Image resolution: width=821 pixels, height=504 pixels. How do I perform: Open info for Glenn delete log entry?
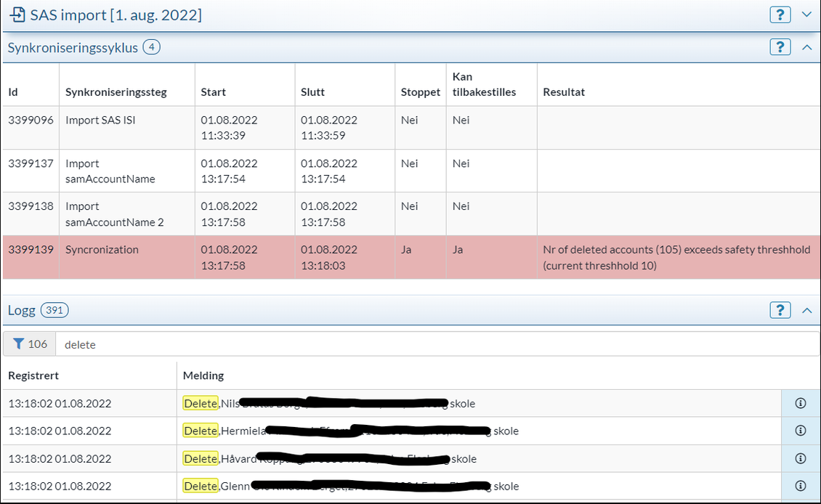801,486
